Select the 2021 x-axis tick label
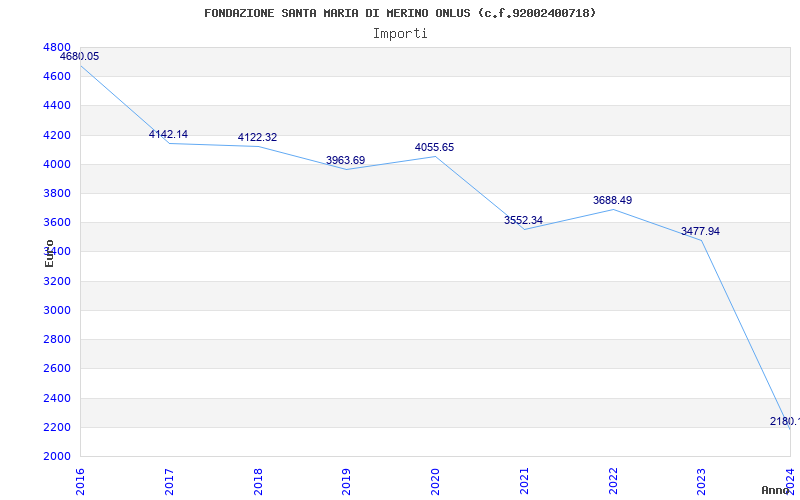Screen dimensions: 800x500 pos(524,481)
